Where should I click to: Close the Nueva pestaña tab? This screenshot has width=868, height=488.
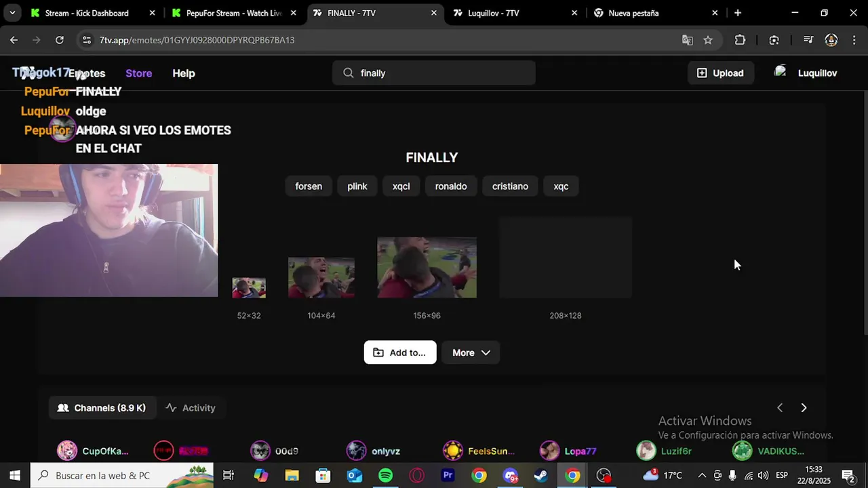click(715, 13)
